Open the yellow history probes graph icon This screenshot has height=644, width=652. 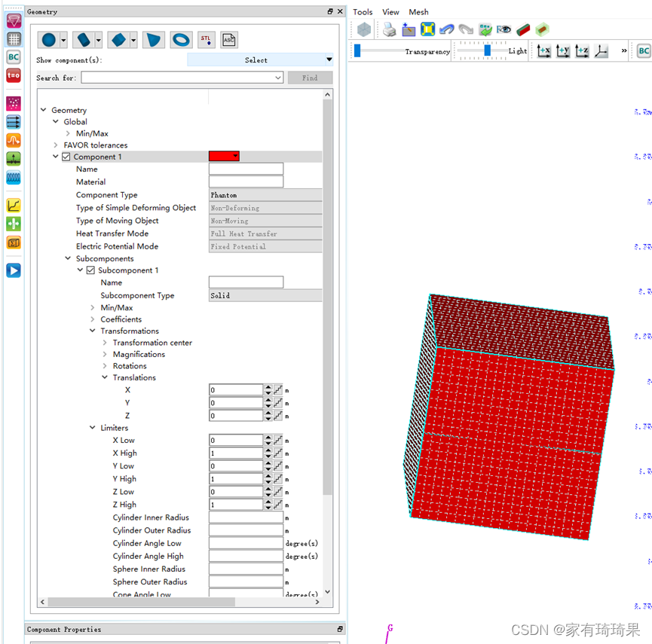click(x=14, y=206)
